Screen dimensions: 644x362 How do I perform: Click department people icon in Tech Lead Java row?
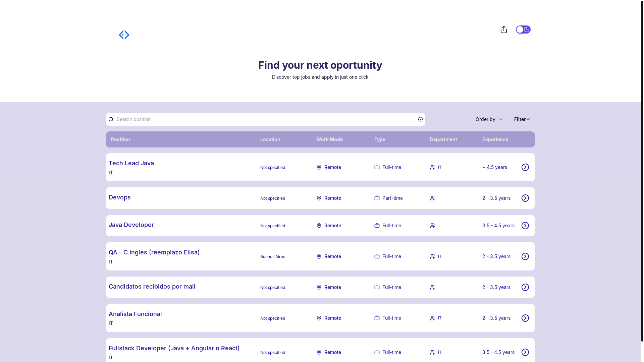[433, 167]
